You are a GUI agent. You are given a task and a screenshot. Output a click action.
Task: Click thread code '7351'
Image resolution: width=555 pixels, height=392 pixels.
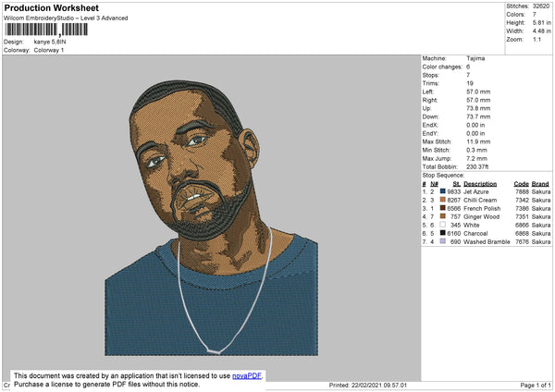pos(522,217)
